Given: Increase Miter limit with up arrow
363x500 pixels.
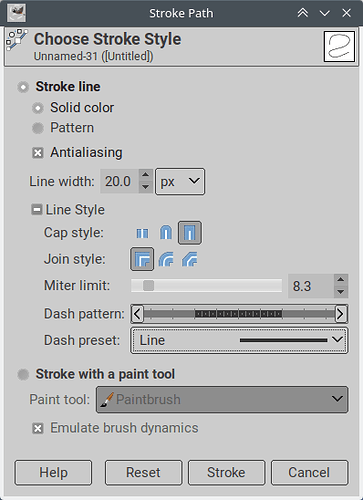Looking at the screenshot, I should (x=341, y=280).
